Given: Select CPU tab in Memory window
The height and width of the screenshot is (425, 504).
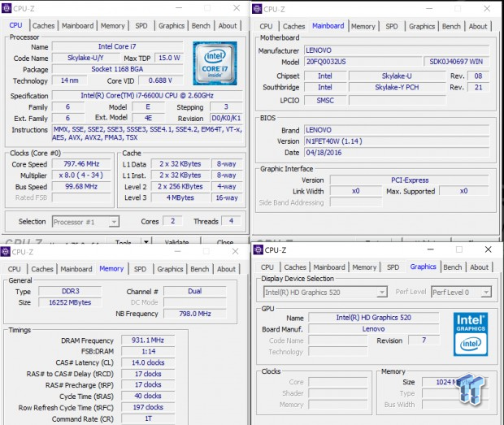Looking at the screenshot, I should click(x=15, y=269).
